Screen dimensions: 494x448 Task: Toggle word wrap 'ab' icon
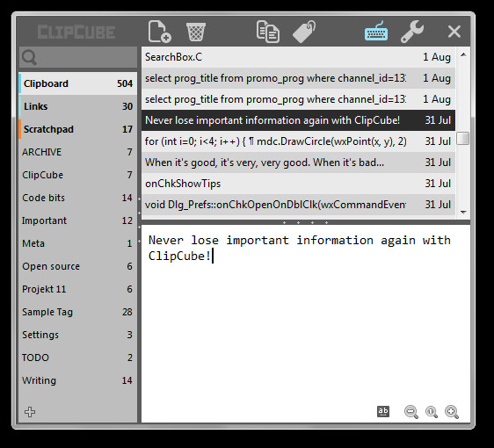click(x=383, y=411)
